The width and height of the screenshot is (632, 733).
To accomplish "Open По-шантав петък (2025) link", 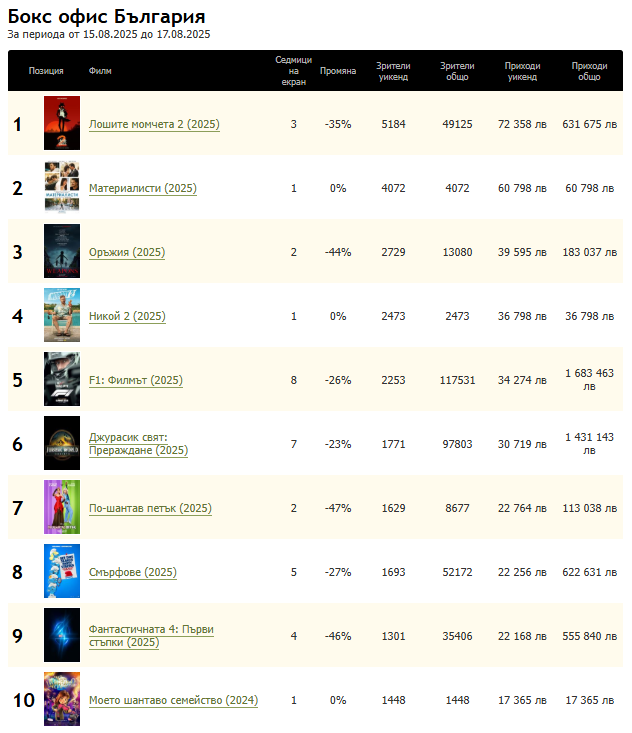I will point(150,509).
